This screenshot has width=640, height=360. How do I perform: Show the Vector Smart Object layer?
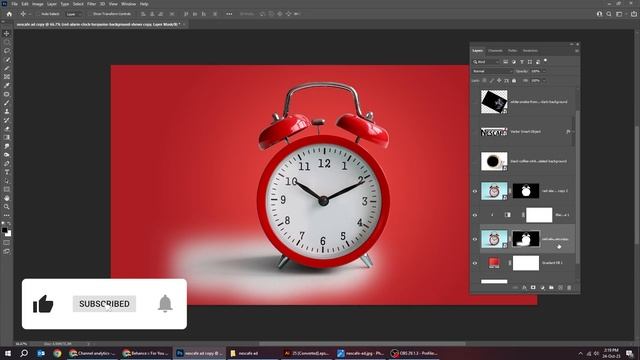point(475,132)
